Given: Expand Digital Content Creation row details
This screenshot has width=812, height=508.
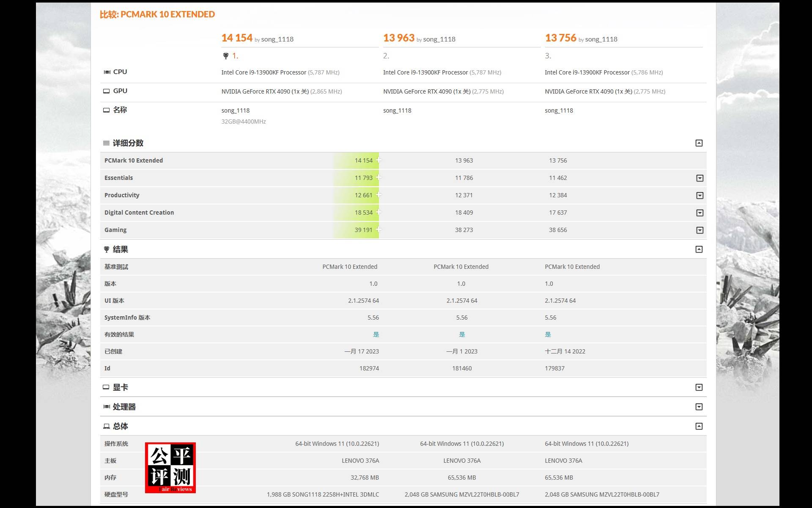Looking at the screenshot, I should click(x=700, y=213).
